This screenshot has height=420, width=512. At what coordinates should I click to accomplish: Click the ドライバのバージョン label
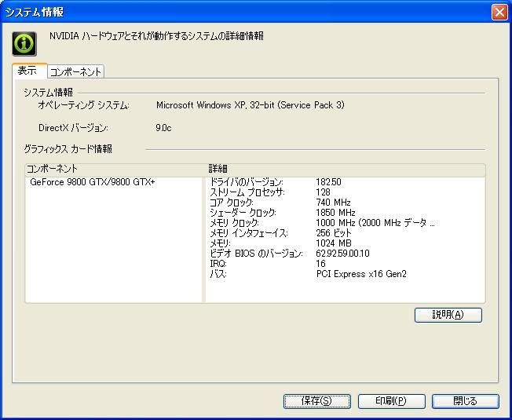(247, 182)
